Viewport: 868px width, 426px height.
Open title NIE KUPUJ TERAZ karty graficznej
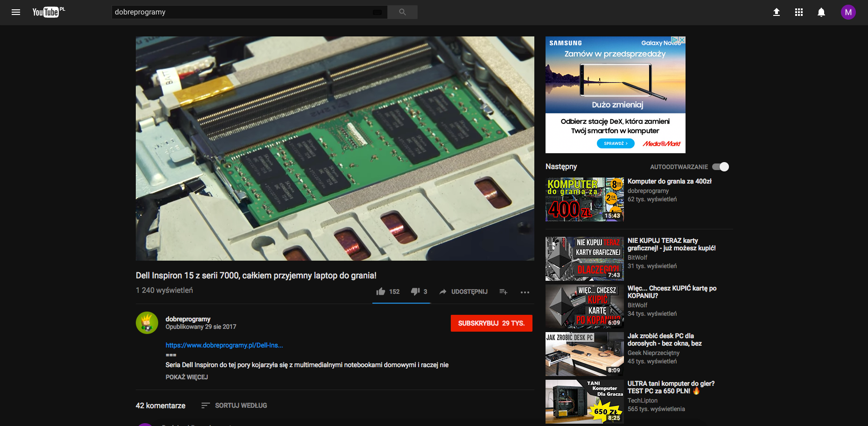point(672,244)
